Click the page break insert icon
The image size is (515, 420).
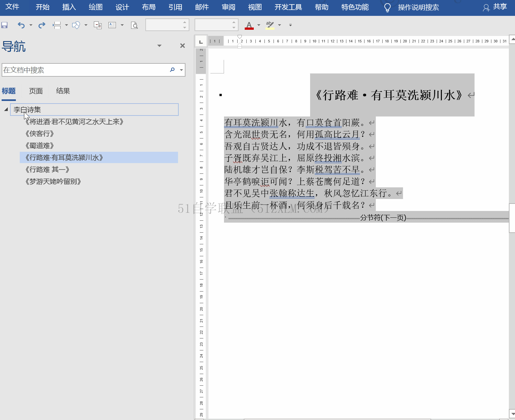point(57,25)
